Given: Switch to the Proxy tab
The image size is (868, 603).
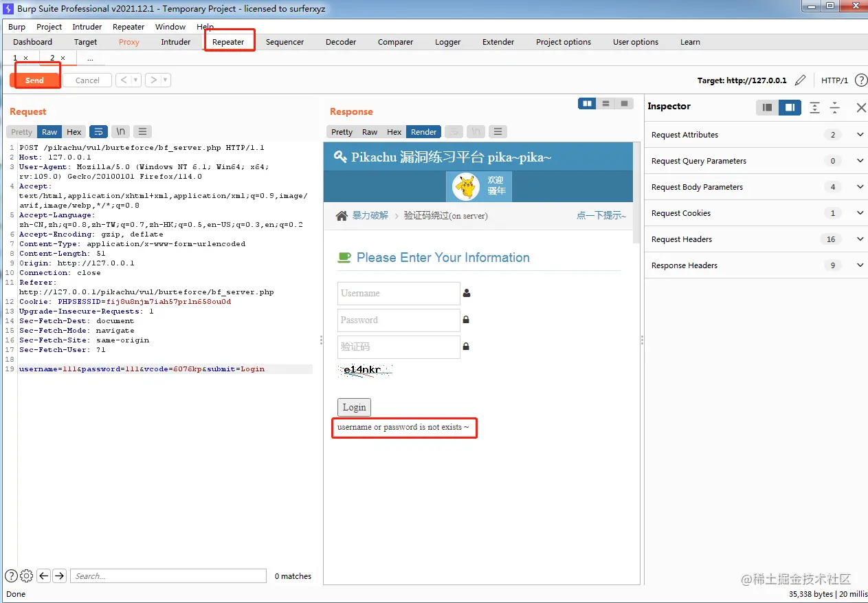Looking at the screenshot, I should point(129,42).
